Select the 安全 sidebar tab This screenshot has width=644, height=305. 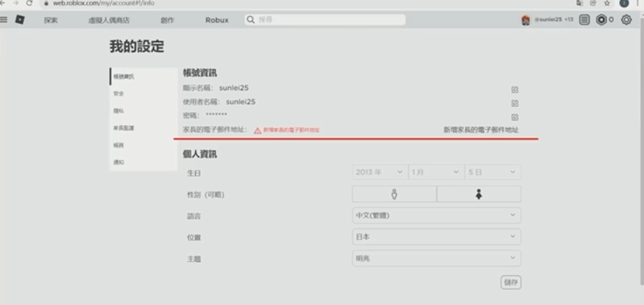coord(144,94)
